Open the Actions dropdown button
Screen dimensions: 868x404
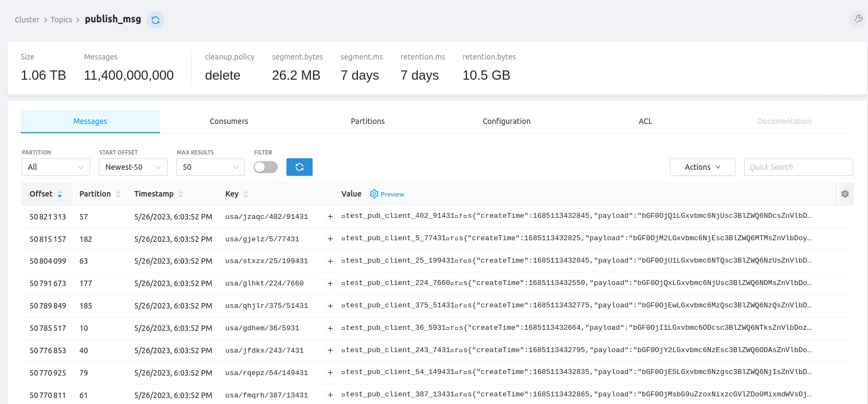(702, 167)
